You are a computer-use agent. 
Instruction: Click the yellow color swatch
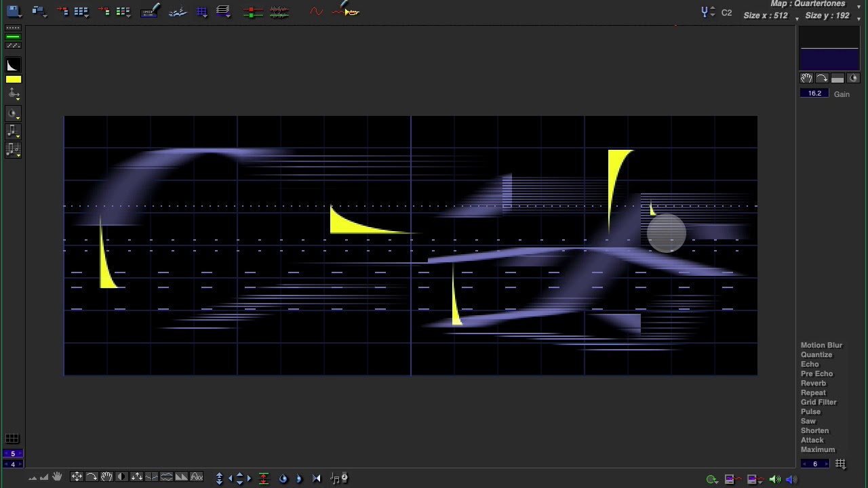point(13,79)
